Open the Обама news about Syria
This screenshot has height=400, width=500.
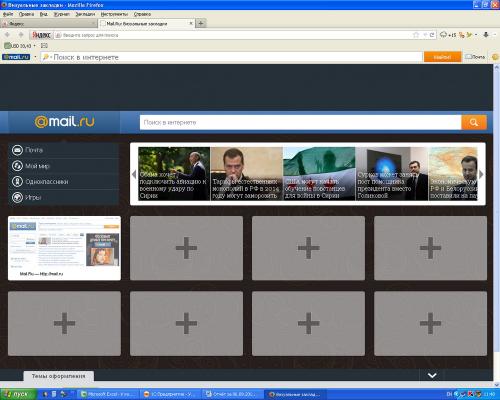tap(174, 174)
